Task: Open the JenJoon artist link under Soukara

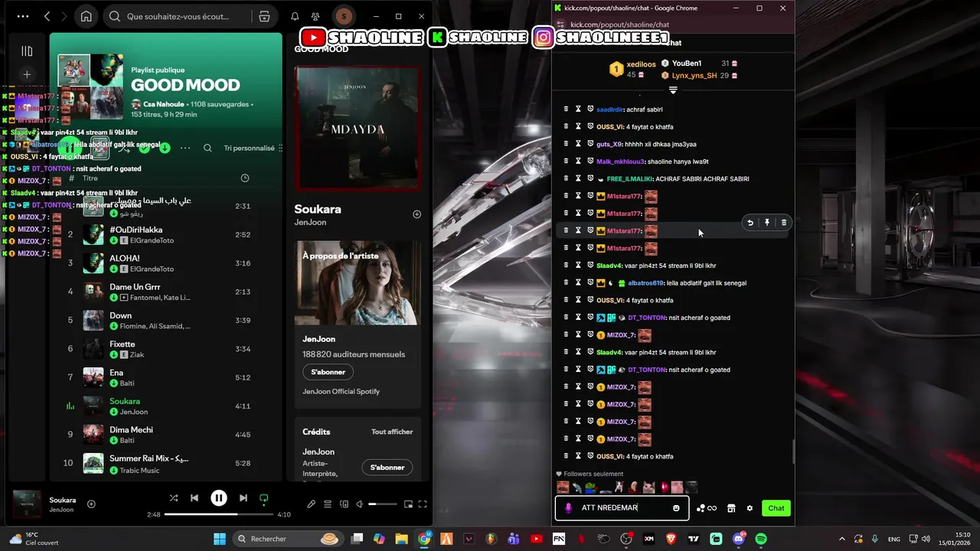Action: (x=310, y=223)
